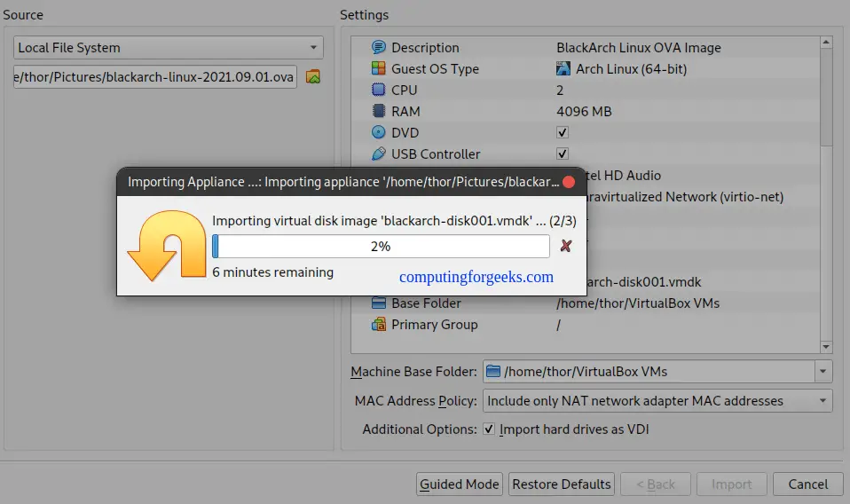850x504 pixels.
Task: Select the Primary Group row label
Action: (435, 324)
